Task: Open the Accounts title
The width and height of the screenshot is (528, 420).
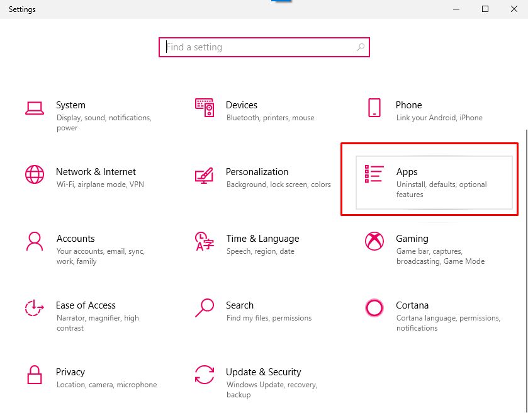Action: pos(76,239)
